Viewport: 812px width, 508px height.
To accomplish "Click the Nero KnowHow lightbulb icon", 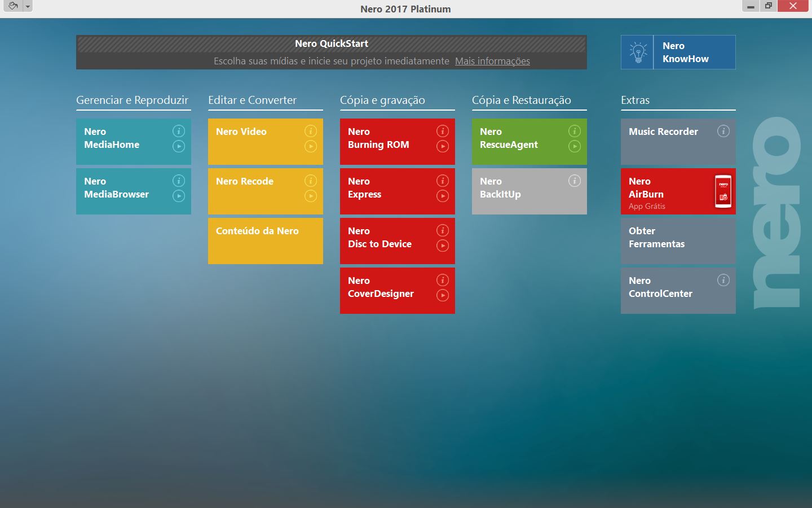I will (638, 52).
